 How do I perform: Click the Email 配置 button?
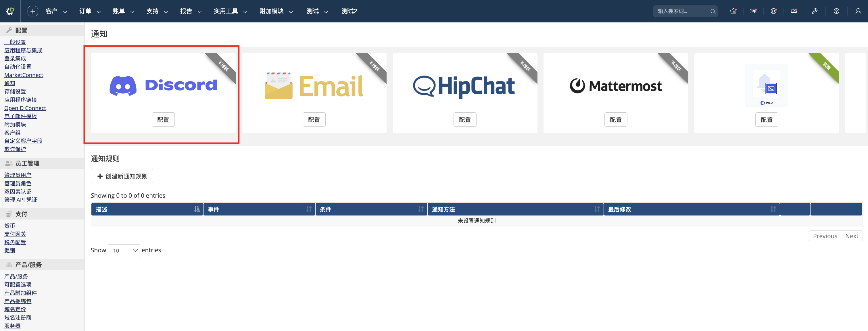(314, 120)
